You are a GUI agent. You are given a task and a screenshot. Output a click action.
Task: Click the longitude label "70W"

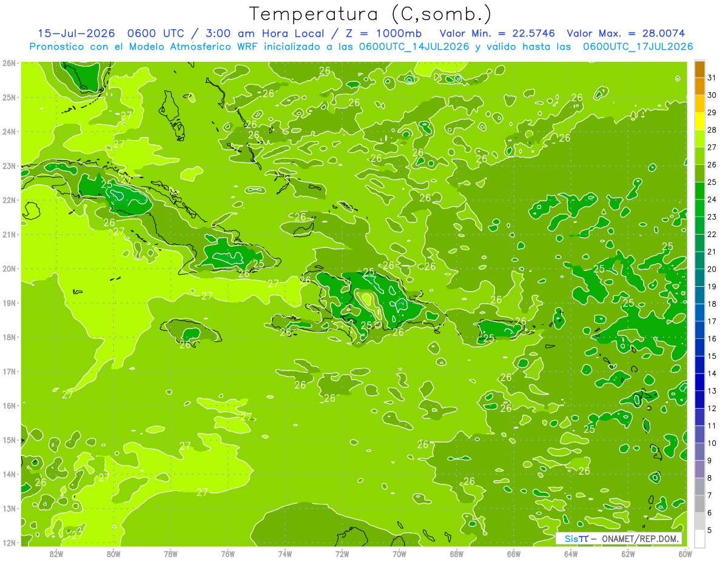pyautogui.click(x=399, y=554)
